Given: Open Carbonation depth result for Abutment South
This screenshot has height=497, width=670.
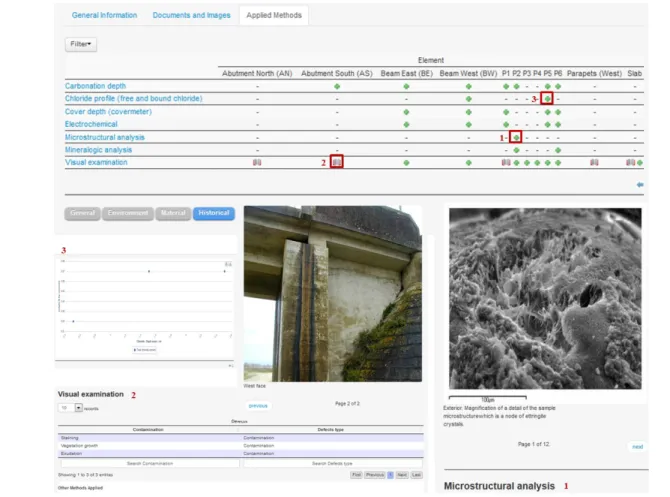Looking at the screenshot, I should pyautogui.click(x=337, y=86).
